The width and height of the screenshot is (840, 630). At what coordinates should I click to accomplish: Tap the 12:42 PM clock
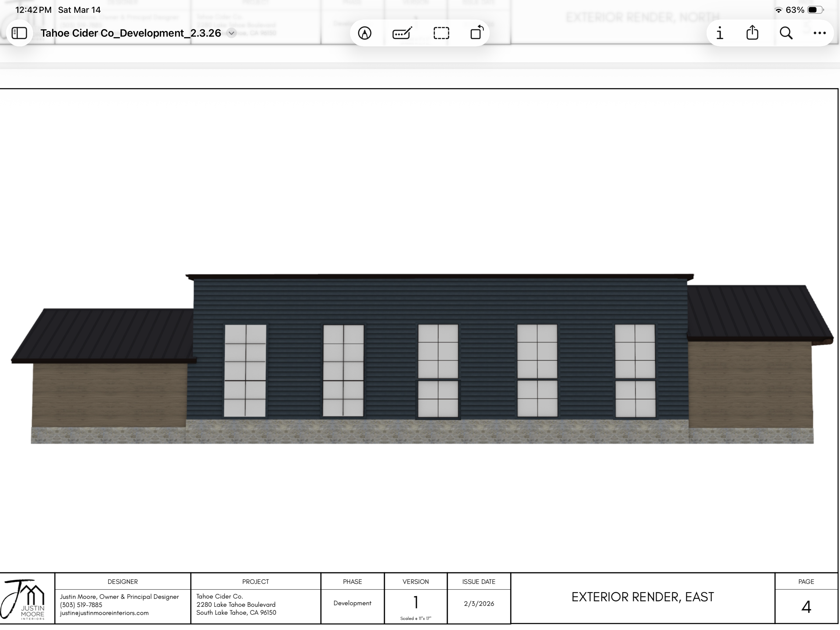[33, 10]
